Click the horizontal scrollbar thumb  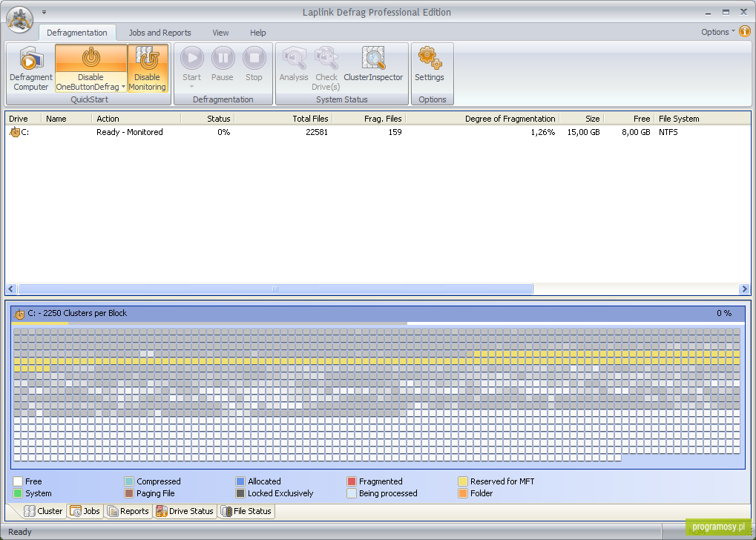click(x=275, y=289)
